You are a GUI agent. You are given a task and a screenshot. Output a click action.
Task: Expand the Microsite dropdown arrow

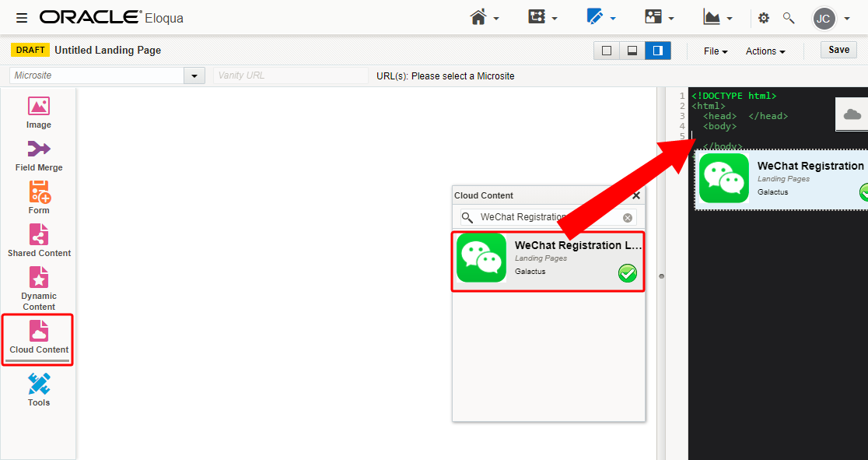[194, 75]
